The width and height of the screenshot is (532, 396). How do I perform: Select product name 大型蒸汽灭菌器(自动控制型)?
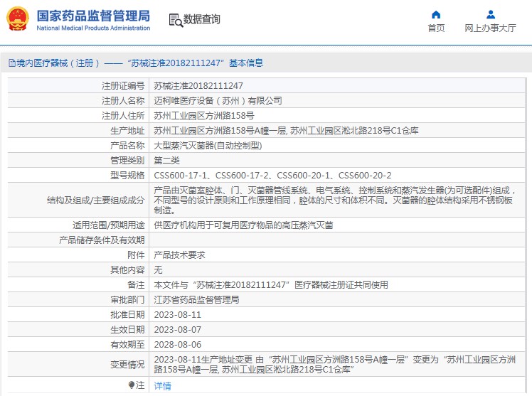pos(208,146)
